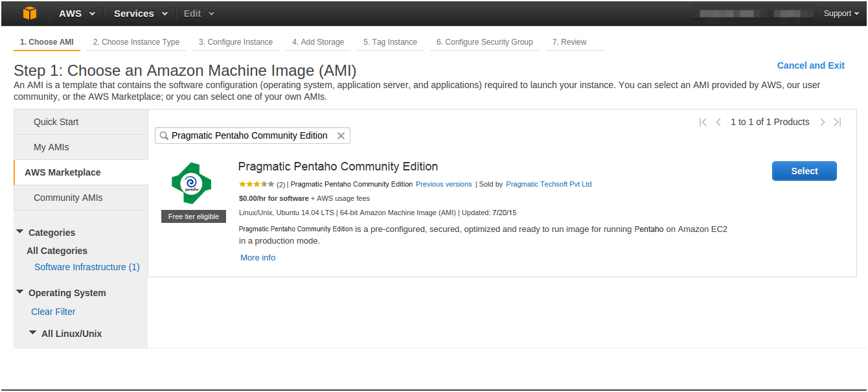Go to 2. Choose Instance Type step
This screenshot has height=392, width=868.
(136, 42)
